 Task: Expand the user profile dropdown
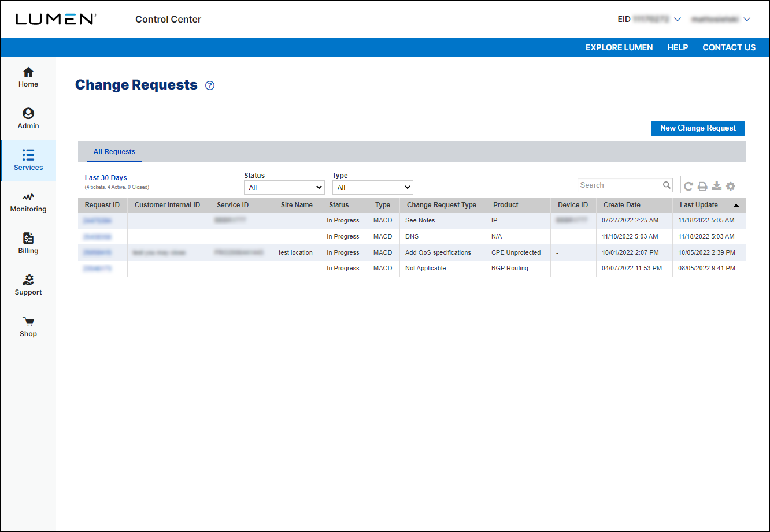pos(747,20)
